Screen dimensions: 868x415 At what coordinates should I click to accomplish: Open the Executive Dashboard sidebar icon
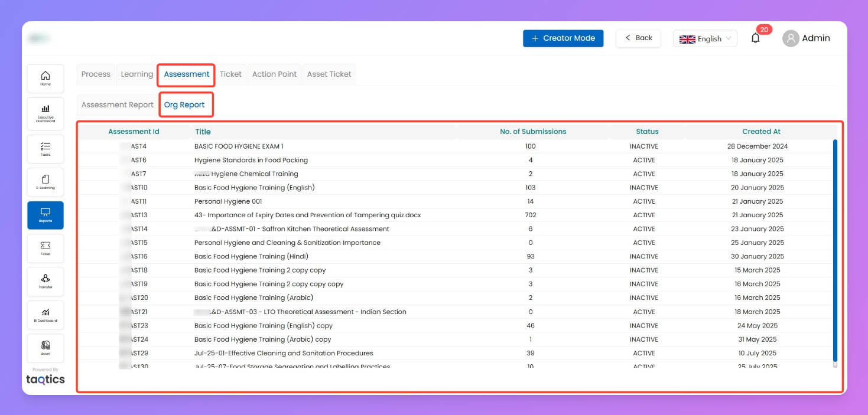tap(45, 113)
